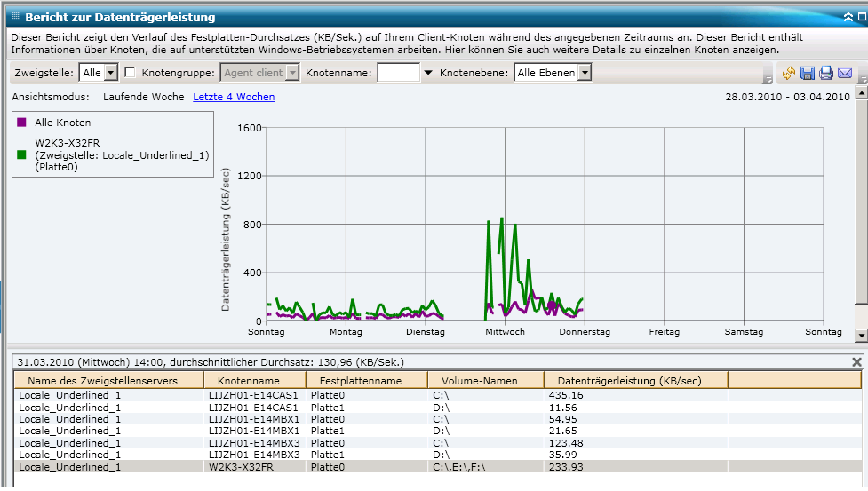
Task: Select 'Laufende Woche' view mode
Action: click(x=143, y=97)
